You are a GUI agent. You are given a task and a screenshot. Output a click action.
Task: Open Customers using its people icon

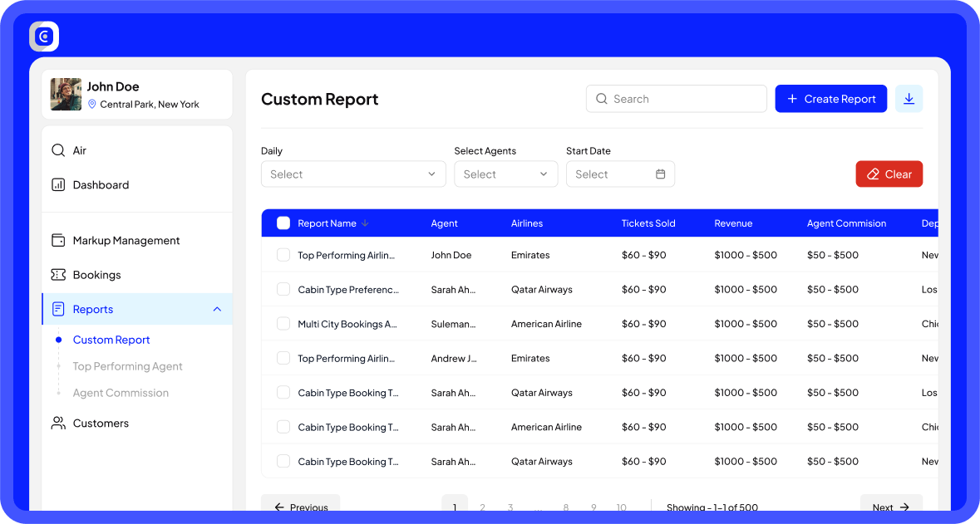click(57, 423)
